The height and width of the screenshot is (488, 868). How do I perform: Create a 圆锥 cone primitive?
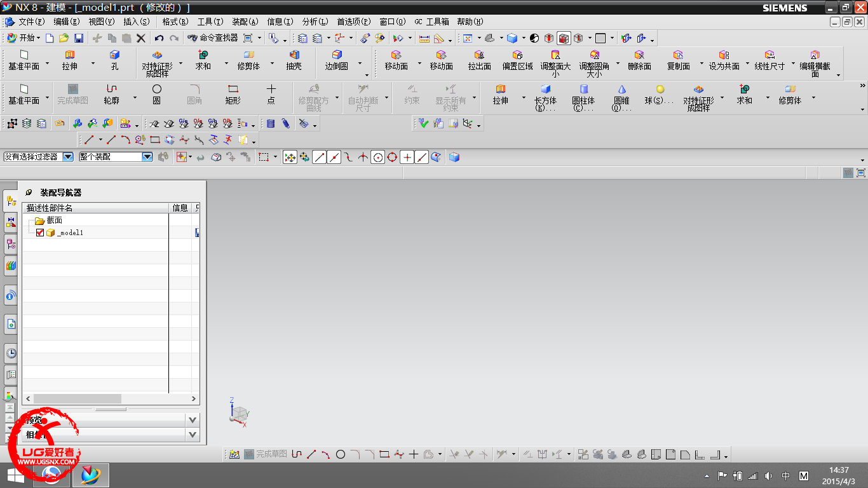pyautogui.click(x=622, y=98)
